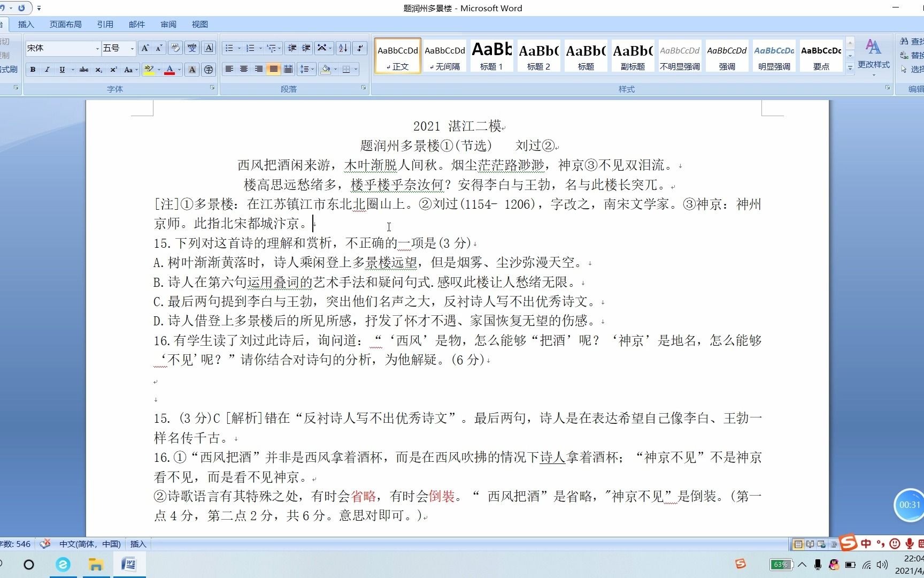Apply the 标题 1 style
Image resolution: width=924 pixels, height=578 pixels.
point(491,56)
